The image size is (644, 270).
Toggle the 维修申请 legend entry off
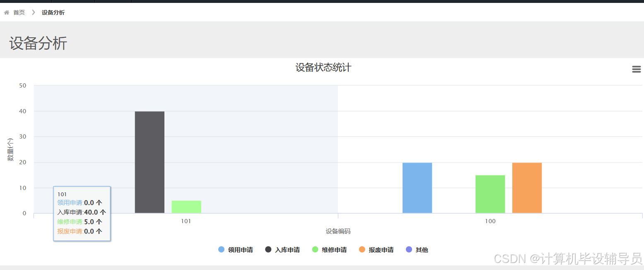[x=329, y=249]
